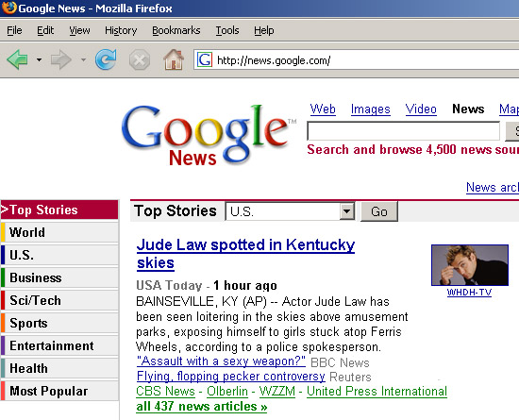This screenshot has height=420, width=519.
Task: Open the Web search link
Action: tap(323, 109)
